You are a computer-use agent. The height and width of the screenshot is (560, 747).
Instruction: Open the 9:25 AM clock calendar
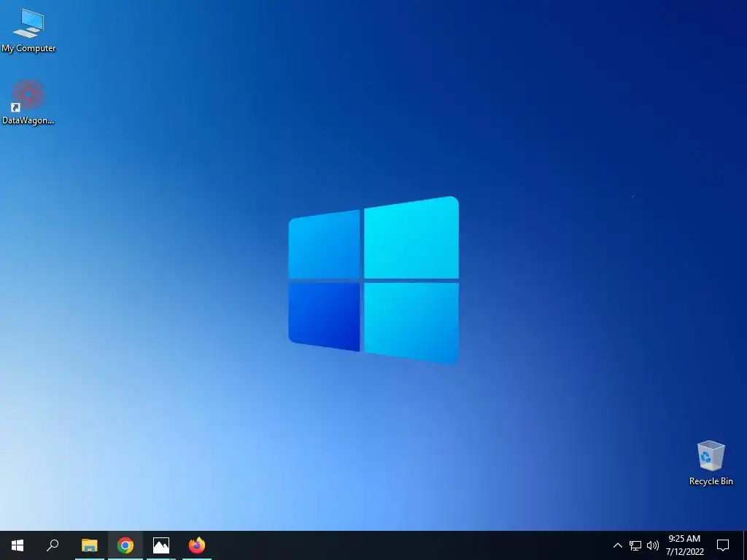(x=684, y=545)
